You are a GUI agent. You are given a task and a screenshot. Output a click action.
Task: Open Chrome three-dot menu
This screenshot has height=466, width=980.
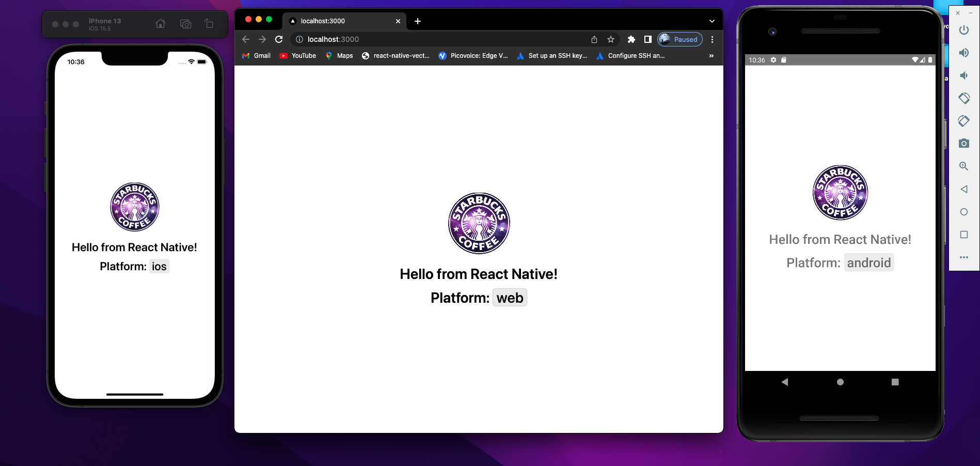coord(712,39)
